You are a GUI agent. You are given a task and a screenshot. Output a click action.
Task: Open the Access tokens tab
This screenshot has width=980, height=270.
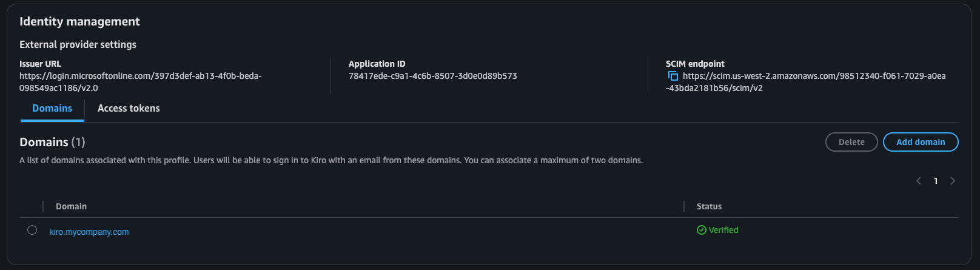click(129, 108)
